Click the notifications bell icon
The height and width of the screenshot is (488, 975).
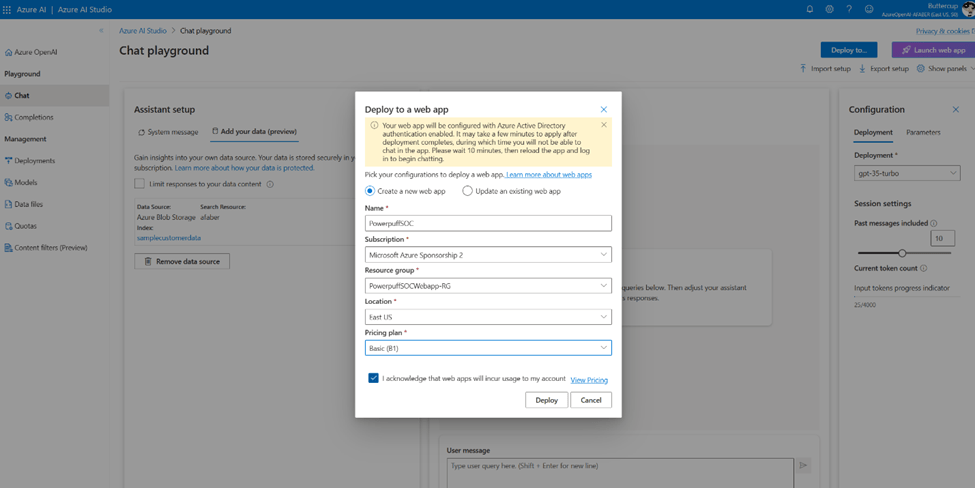click(810, 9)
